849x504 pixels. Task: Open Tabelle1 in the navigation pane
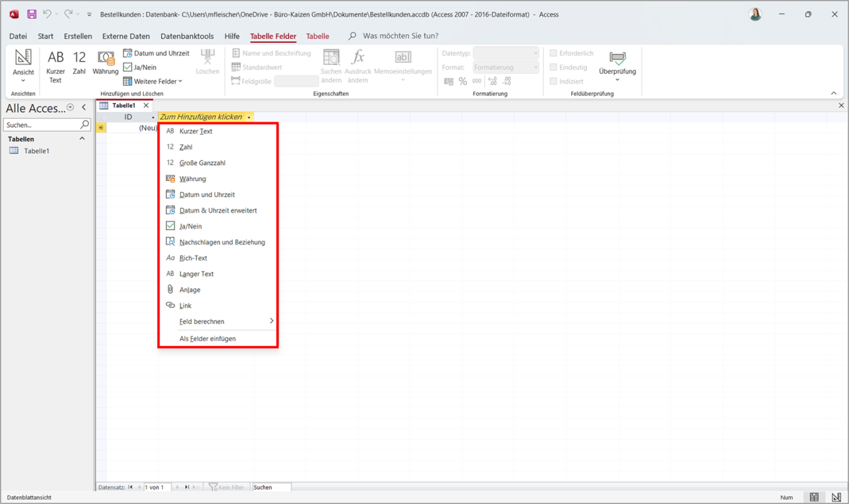pos(36,151)
